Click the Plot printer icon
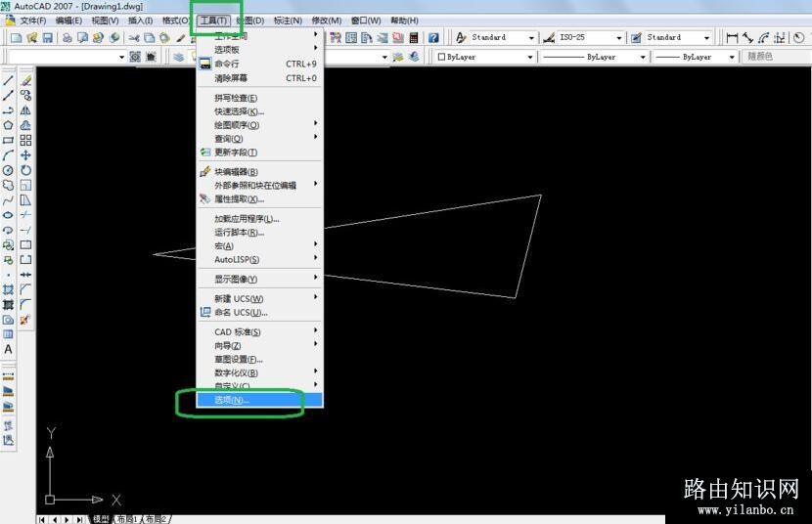The width and height of the screenshot is (812, 524). click(x=68, y=38)
